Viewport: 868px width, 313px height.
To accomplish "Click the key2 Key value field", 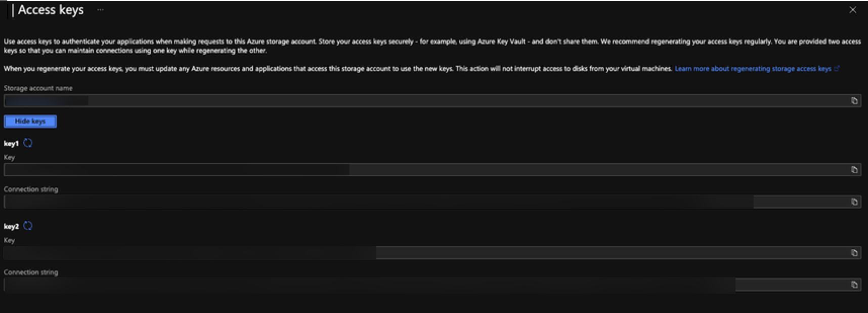I will click(x=425, y=253).
